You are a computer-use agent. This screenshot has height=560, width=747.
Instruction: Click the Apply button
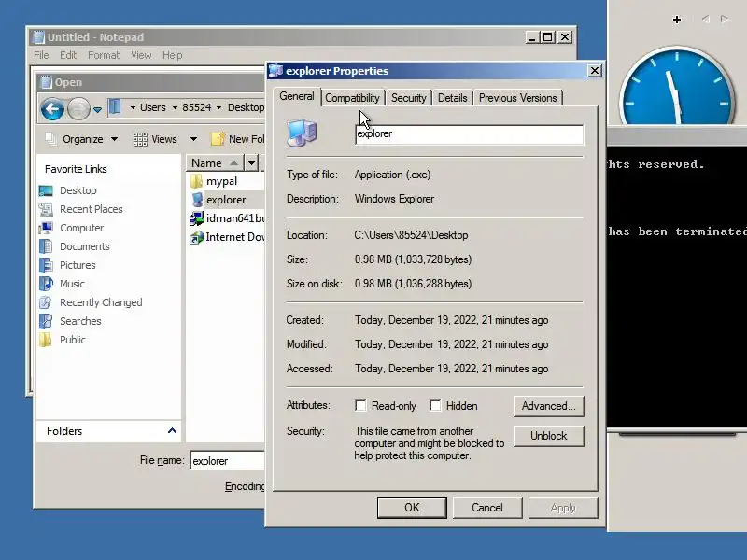point(563,508)
